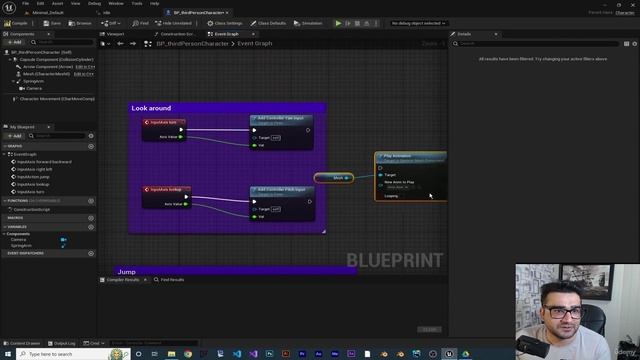Open the Window menu
The height and width of the screenshot is (360, 640).
pyautogui.click(x=116, y=3)
